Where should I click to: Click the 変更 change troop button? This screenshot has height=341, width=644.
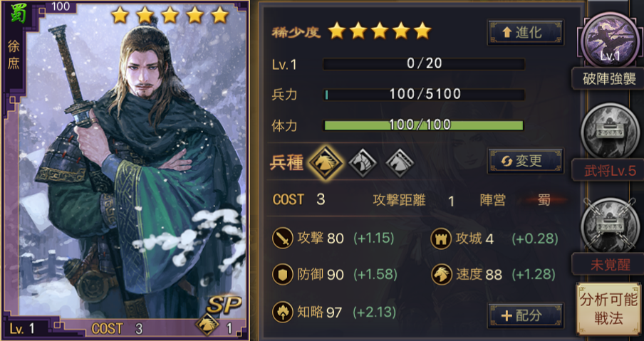pyautogui.click(x=526, y=161)
